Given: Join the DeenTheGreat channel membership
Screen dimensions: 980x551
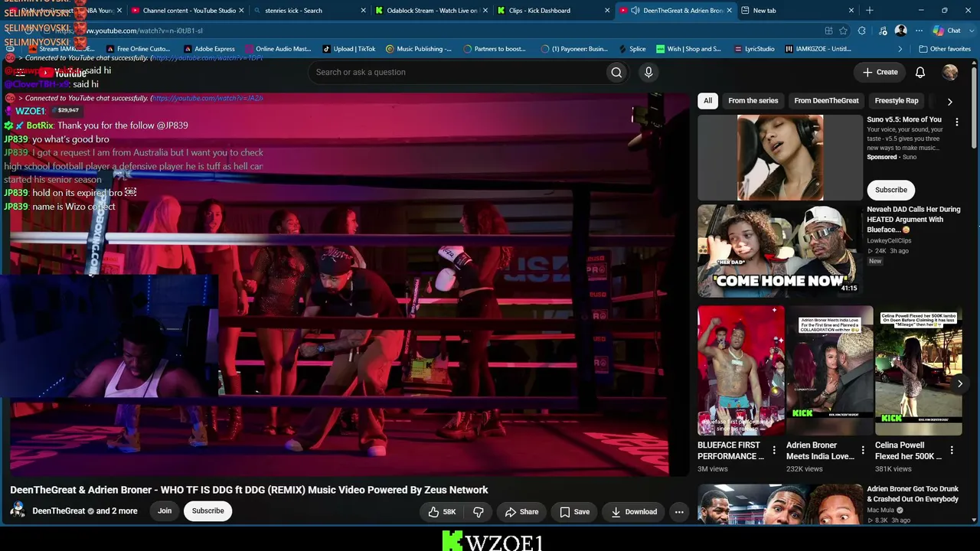Looking at the screenshot, I should (165, 511).
